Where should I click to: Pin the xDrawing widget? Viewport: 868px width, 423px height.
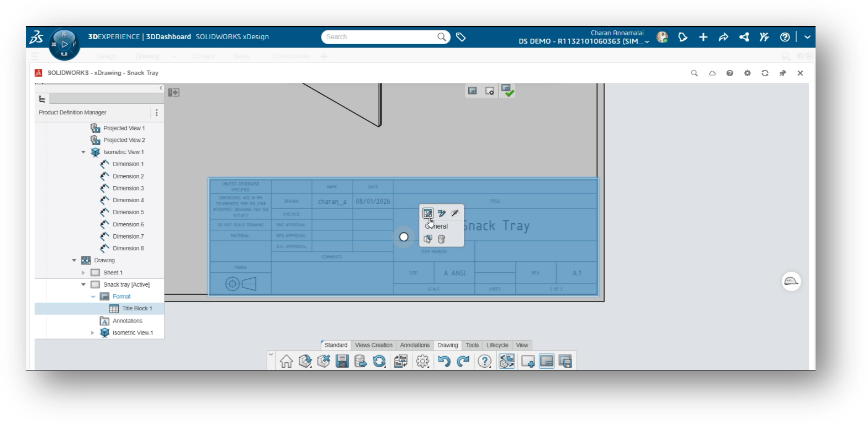click(x=782, y=73)
